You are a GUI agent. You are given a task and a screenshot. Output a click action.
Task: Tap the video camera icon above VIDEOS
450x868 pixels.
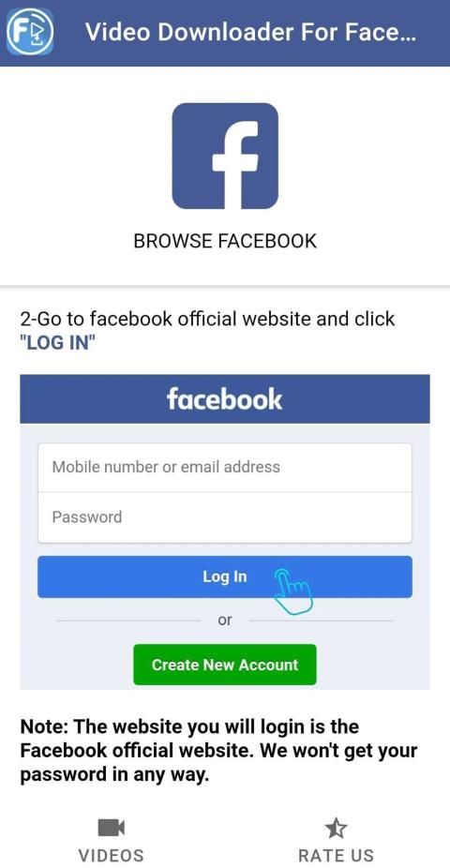coord(112,828)
